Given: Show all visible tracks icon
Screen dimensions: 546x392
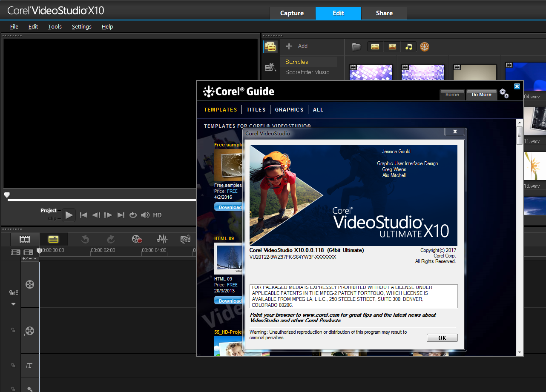Looking at the screenshot, I should (15, 252).
